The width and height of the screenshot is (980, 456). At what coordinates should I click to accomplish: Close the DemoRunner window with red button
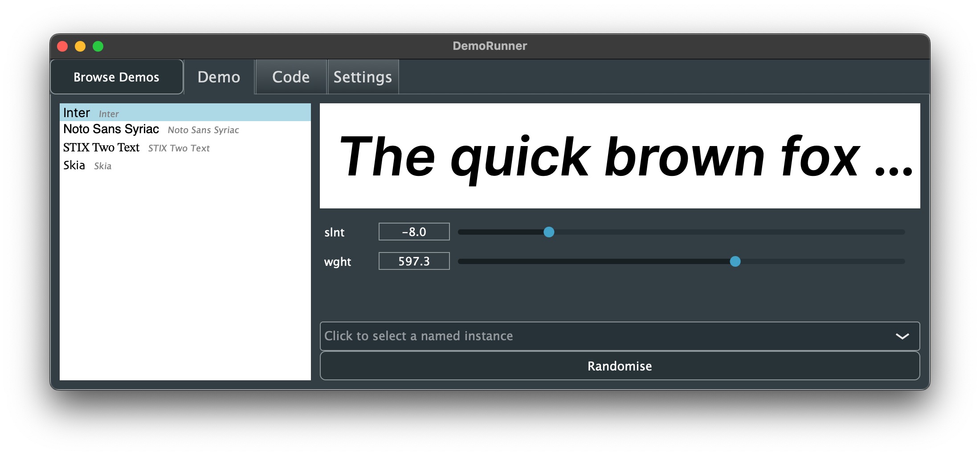coord(63,46)
